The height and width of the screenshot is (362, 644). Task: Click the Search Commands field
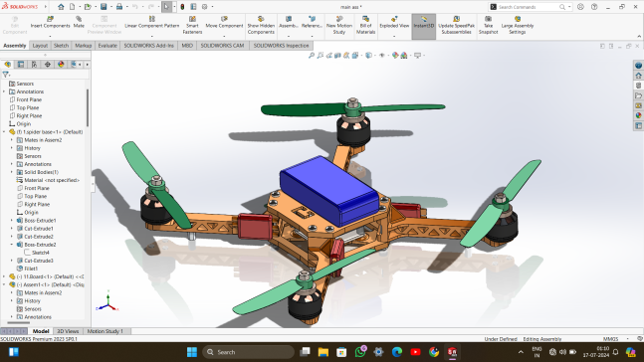[x=529, y=7]
